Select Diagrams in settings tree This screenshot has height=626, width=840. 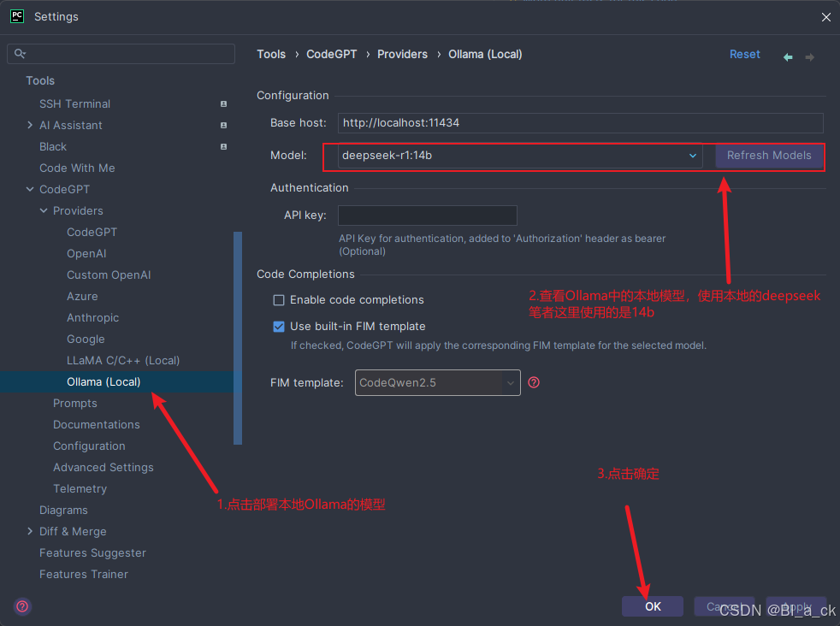[x=63, y=511]
